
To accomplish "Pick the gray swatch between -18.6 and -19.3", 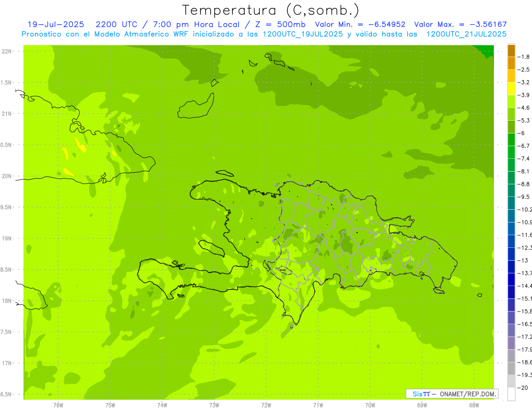I will (x=511, y=368).
